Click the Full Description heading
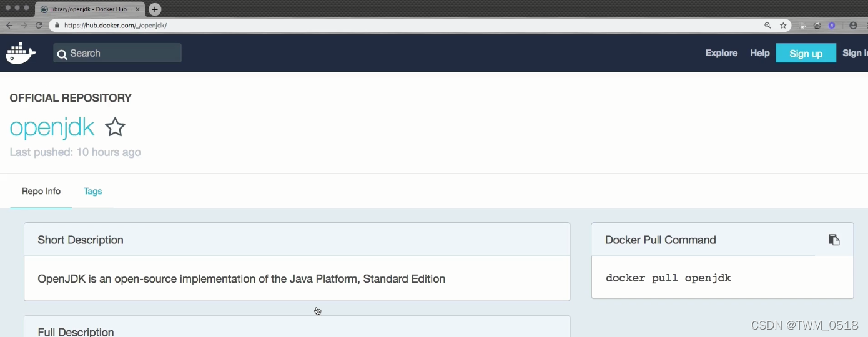The width and height of the screenshot is (868, 337). click(76, 332)
